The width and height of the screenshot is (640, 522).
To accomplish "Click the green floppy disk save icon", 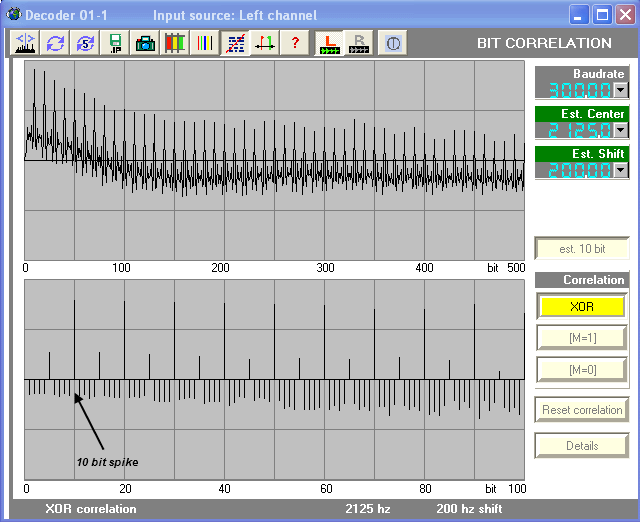I will tap(116, 43).
